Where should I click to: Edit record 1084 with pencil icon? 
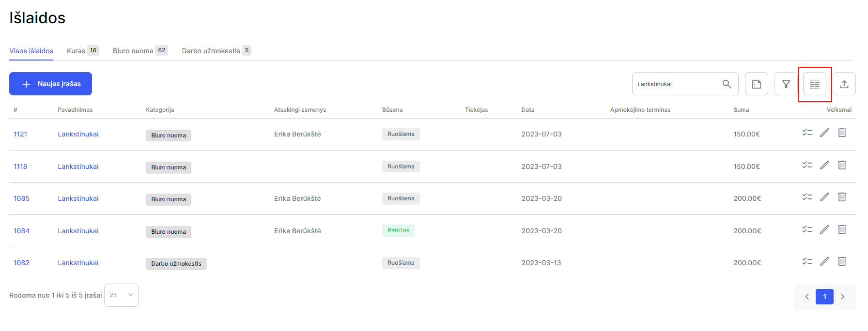click(824, 229)
